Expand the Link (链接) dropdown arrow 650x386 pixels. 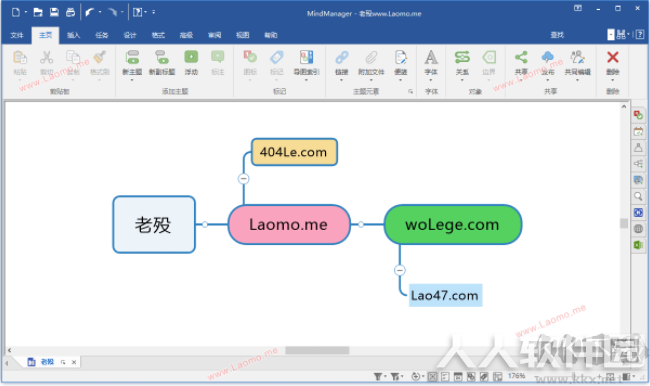[x=342, y=80]
